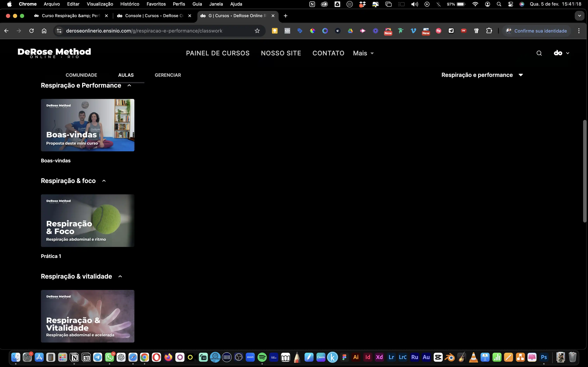
Task: Open the Boas-vindas lesson thumbnail
Action: [x=87, y=125]
